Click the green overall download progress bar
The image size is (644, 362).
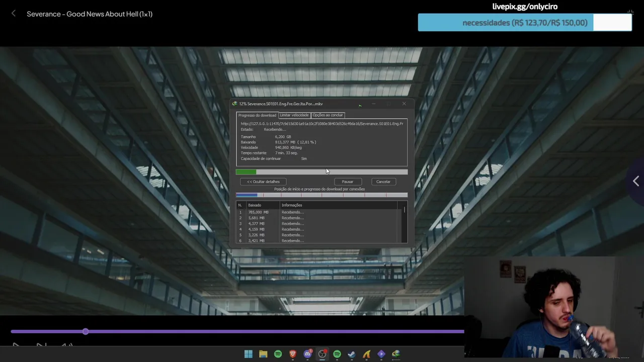[x=321, y=172]
